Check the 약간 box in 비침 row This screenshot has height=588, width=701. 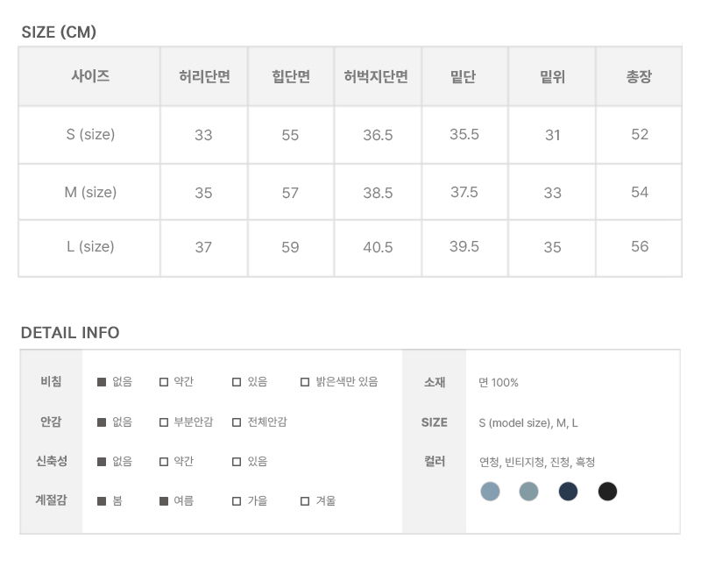[164, 382]
